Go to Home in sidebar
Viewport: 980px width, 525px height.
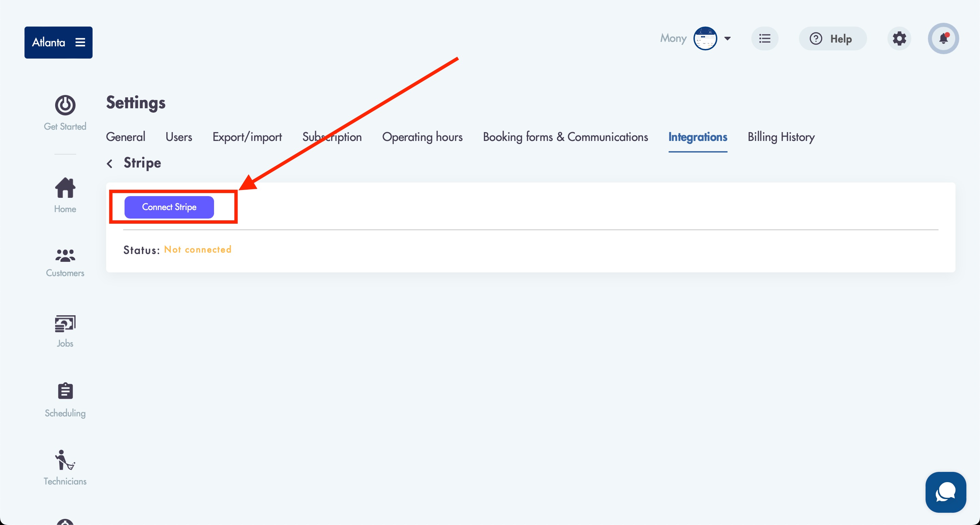click(x=65, y=195)
